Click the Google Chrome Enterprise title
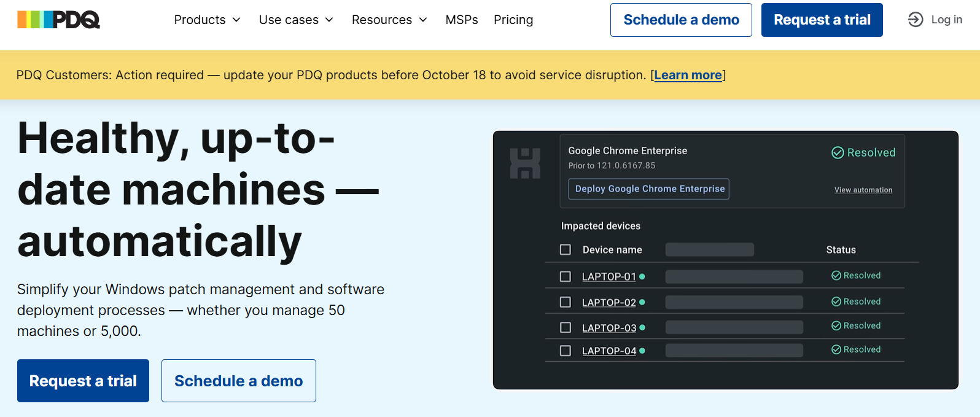 click(628, 150)
